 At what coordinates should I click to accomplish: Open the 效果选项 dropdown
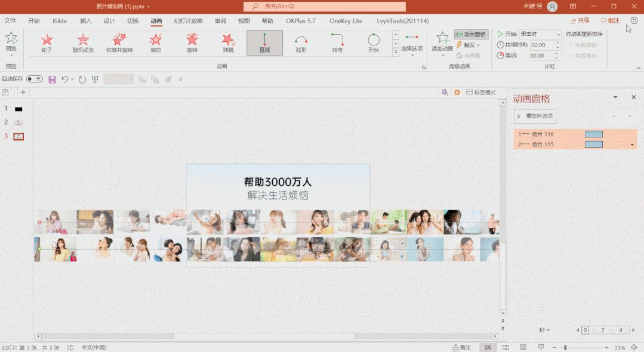pos(411,48)
